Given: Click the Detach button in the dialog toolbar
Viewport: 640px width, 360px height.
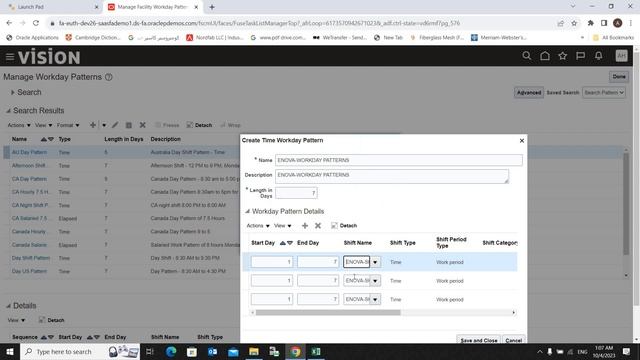Looking at the screenshot, I should tap(344, 225).
